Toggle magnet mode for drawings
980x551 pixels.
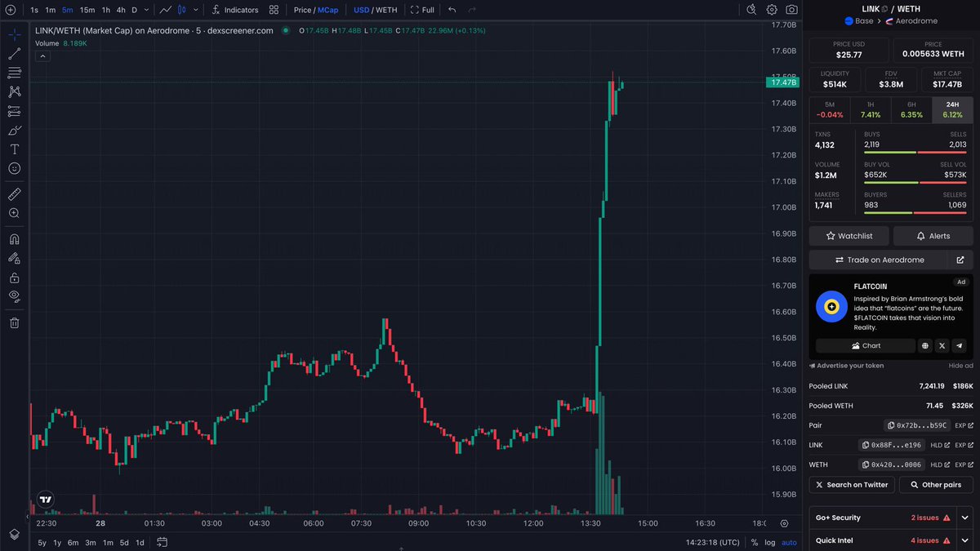(14, 239)
